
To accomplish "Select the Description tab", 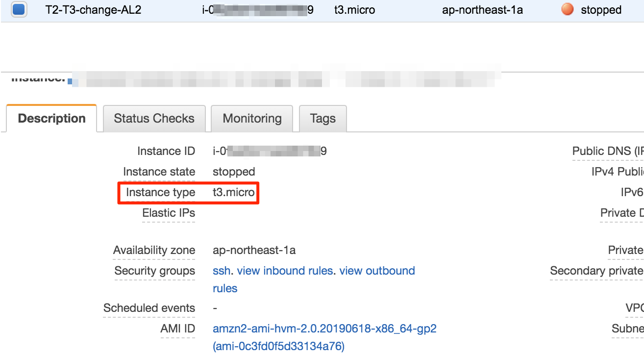I will [51, 119].
